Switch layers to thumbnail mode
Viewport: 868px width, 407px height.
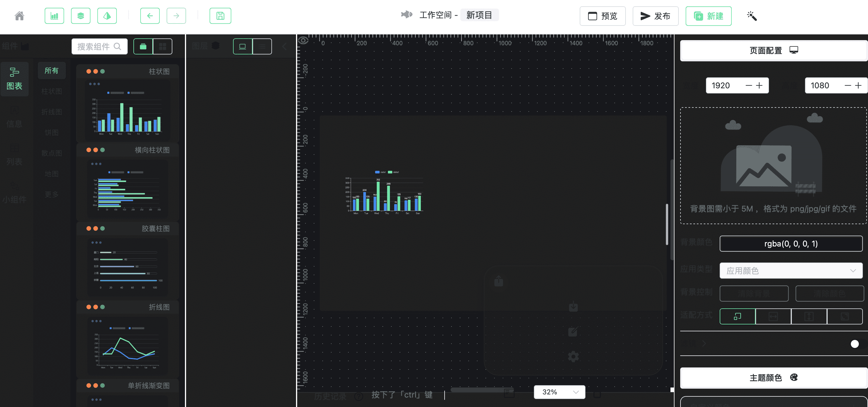point(242,46)
